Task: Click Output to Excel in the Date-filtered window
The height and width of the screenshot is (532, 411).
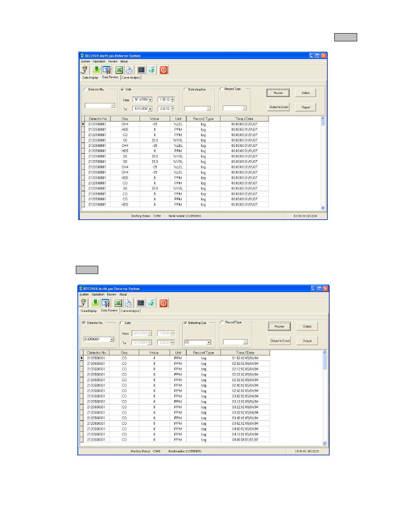Action: [279, 107]
